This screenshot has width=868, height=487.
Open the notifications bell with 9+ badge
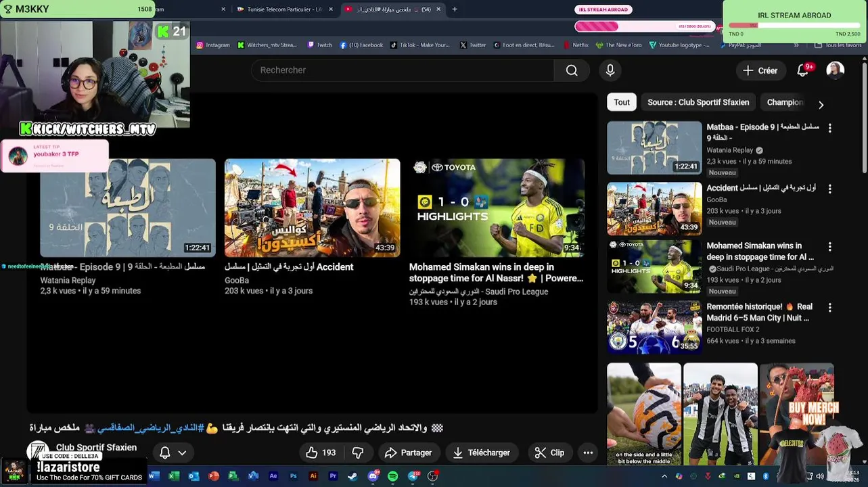tap(802, 70)
